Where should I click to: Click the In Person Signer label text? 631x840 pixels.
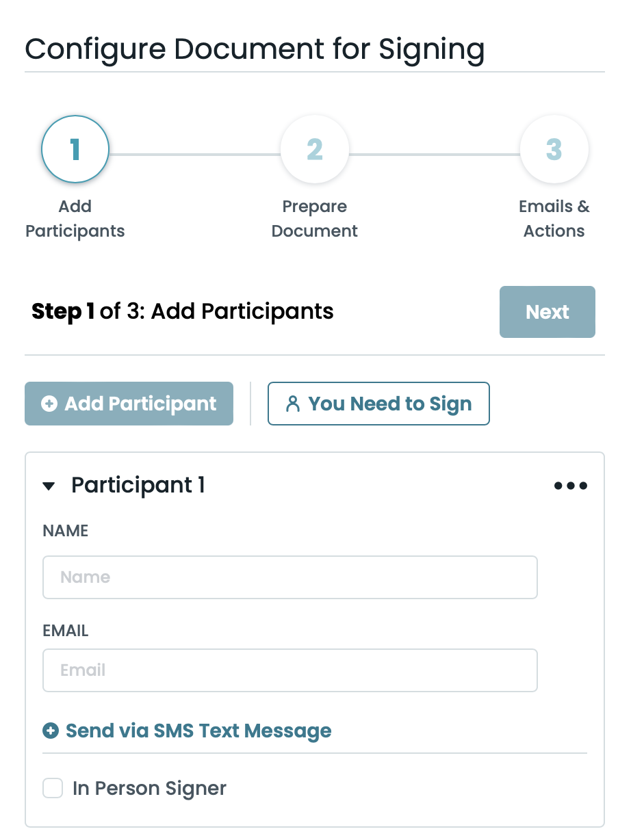[149, 789]
